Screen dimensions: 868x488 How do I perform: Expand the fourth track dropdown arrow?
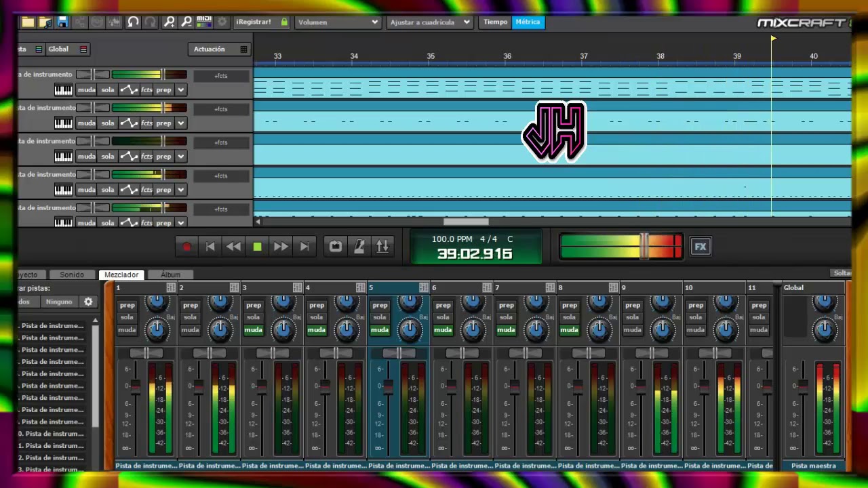(180, 189)
